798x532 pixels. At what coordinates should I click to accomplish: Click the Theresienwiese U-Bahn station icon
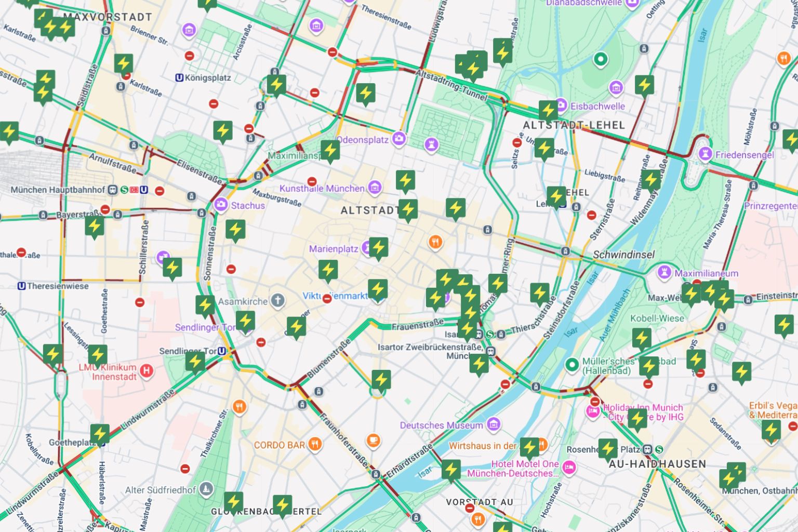tap(21, 286)
